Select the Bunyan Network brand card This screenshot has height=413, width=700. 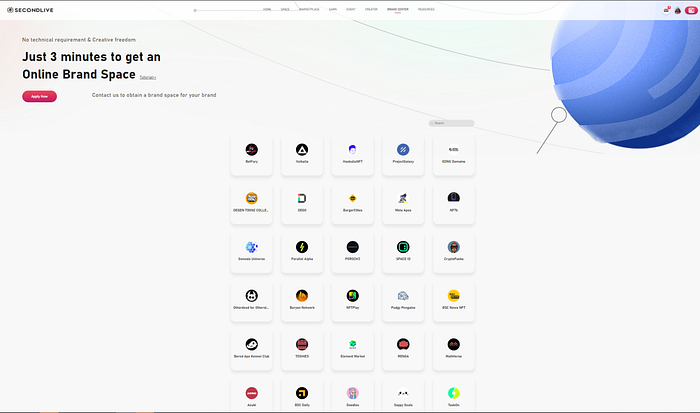[x=302, y=301]
